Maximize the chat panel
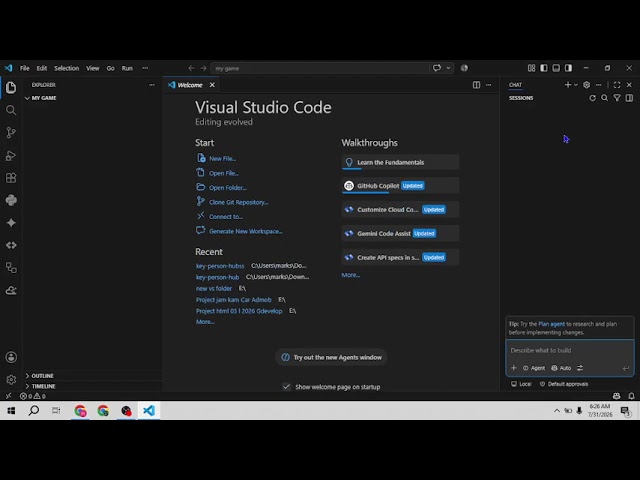This screenshot has height=480, width=640. [x=617, y=85]
